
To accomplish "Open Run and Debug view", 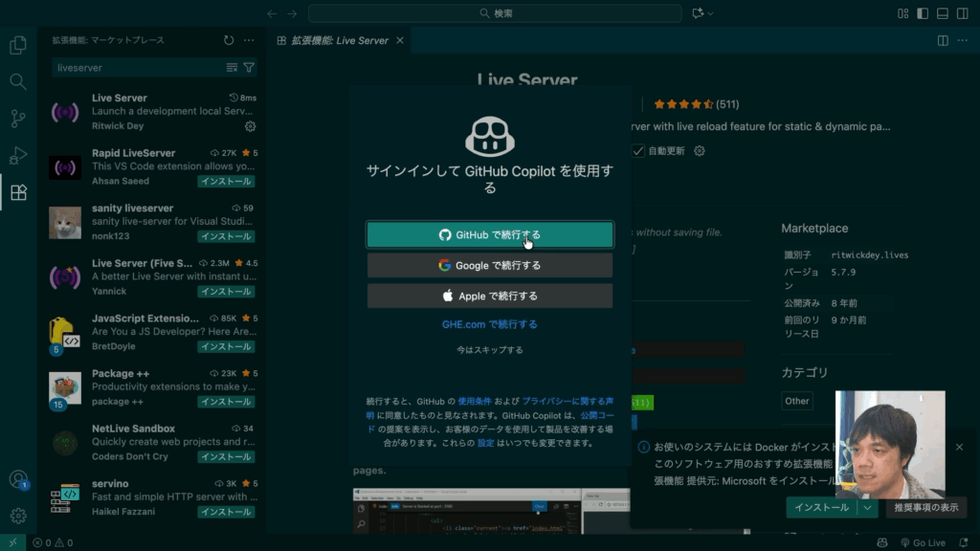I will (x=17, y=155).
